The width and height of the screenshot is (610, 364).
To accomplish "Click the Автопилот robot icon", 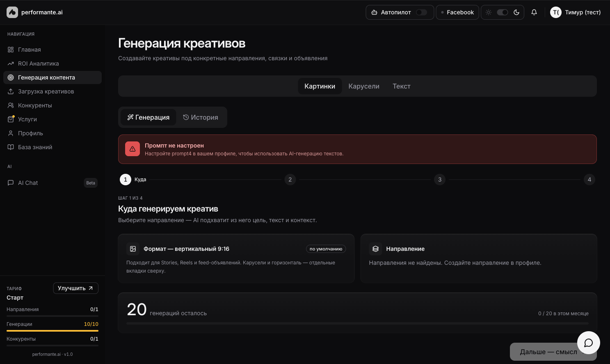I will point(374,12).
